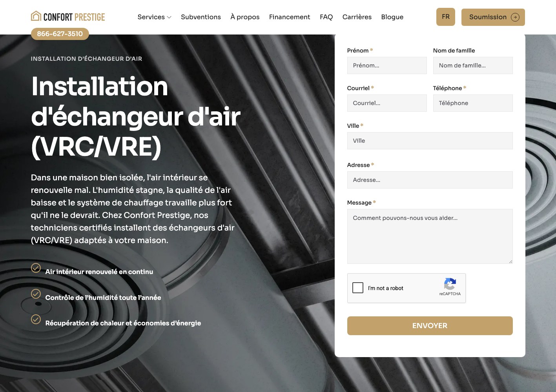Click the Air intérieur renouvelé en continu text
Screen dimensions: 556x392
coord(99,272)
